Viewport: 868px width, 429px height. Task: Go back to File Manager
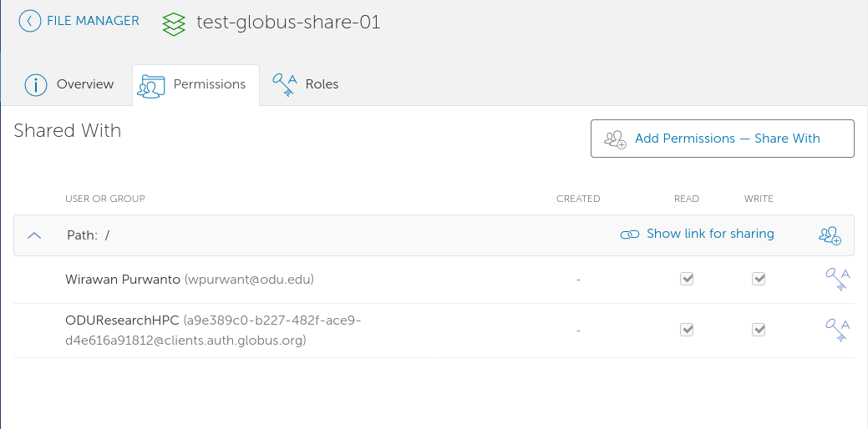(x=92, y=21)
